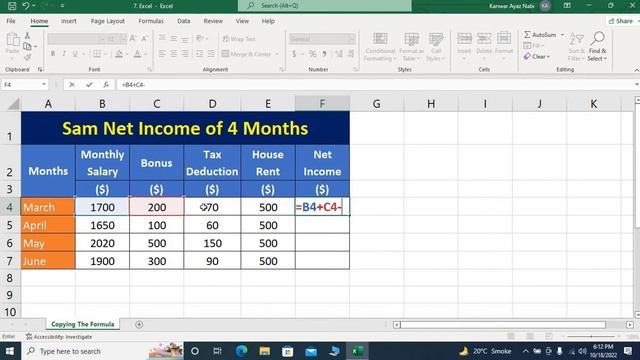Open File Explorer from the taskbar
Screen dimensions: 640x360
264,351
